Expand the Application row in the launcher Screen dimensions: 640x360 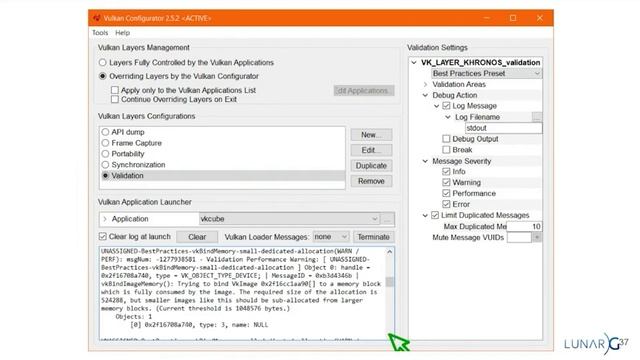105,219
